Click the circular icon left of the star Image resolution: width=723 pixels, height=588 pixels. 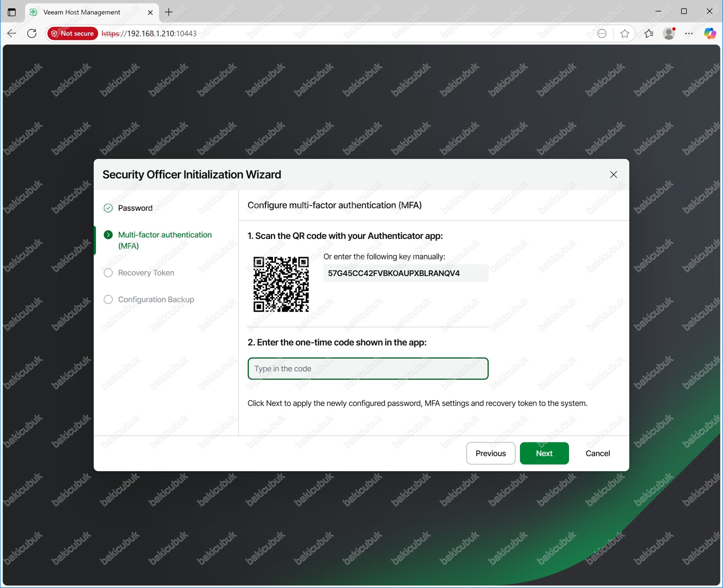click(602, 33)
